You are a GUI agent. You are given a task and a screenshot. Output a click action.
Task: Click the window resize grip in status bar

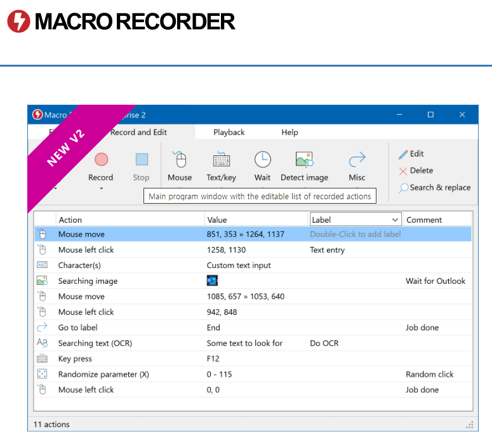[x=469, y=425]
